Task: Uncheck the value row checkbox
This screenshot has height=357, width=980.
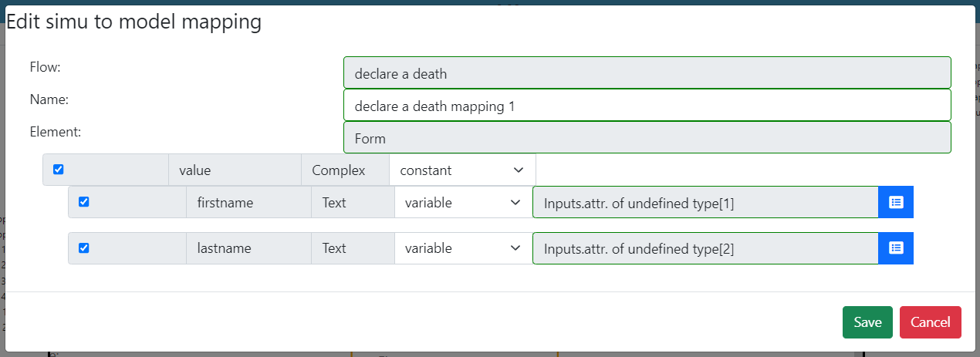Action: tap(58, 170)
